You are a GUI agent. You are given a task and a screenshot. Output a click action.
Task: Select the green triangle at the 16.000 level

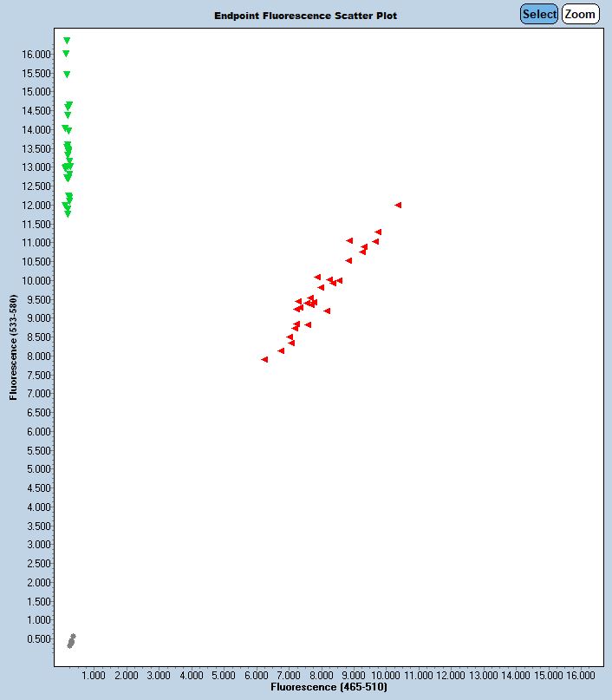click(x=66, y=54)
